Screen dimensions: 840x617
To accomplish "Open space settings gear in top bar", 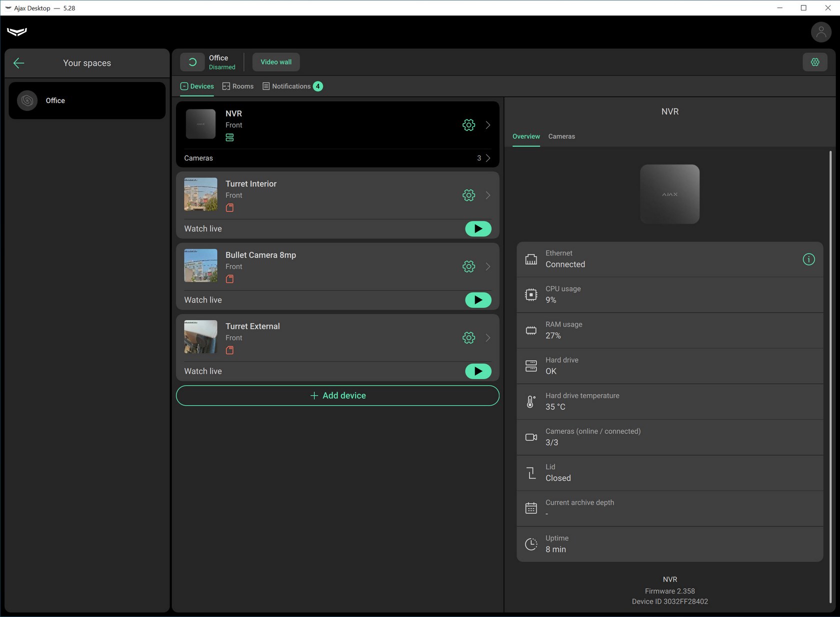I will click(x=815, y=62).
